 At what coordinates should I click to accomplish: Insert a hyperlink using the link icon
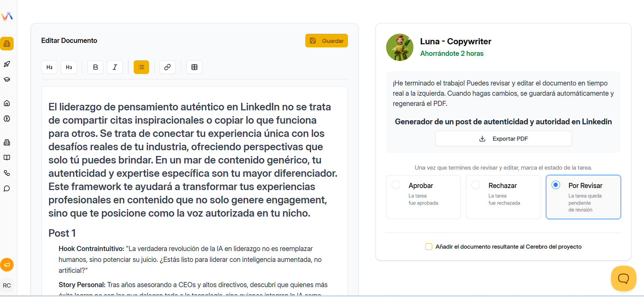pos(167,67)
